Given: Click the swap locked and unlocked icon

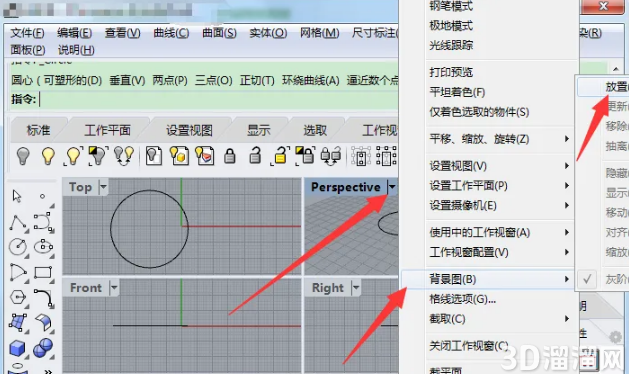Looking at the screenshot, I should [331, 156].
